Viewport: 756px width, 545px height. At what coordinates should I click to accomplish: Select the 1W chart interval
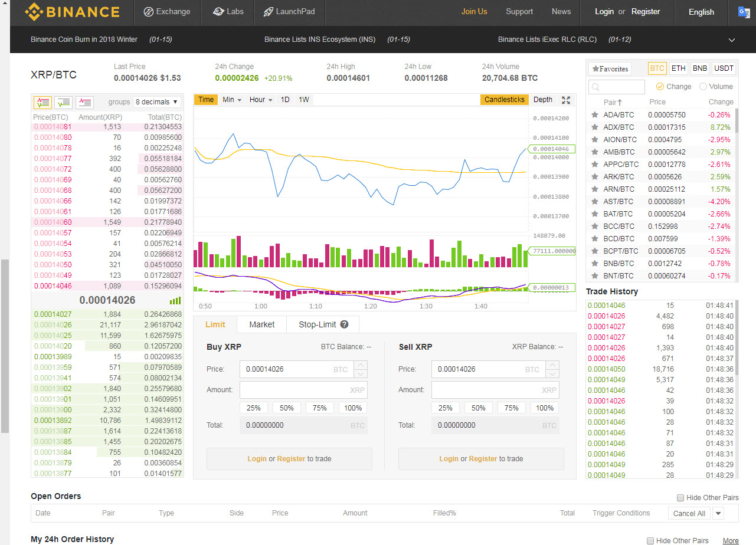pos(304,100)
